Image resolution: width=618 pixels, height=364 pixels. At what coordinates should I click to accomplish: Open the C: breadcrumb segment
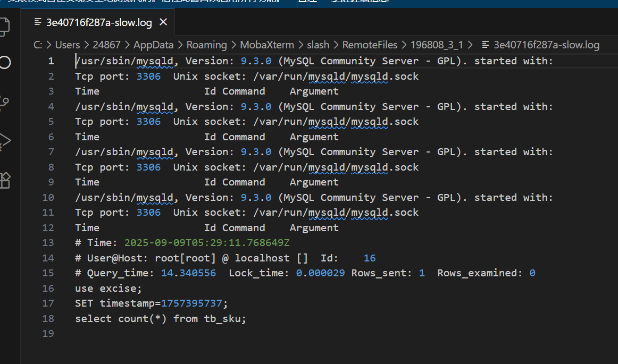[x=38, y=45]
